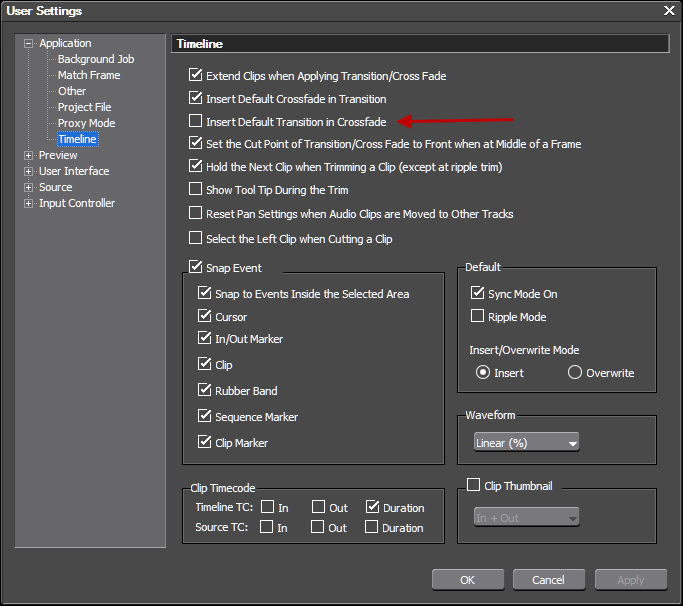Enable Ripple Mode checkbox
The width and height of the screenshot is (683, 606).
[x=478, y=317]
